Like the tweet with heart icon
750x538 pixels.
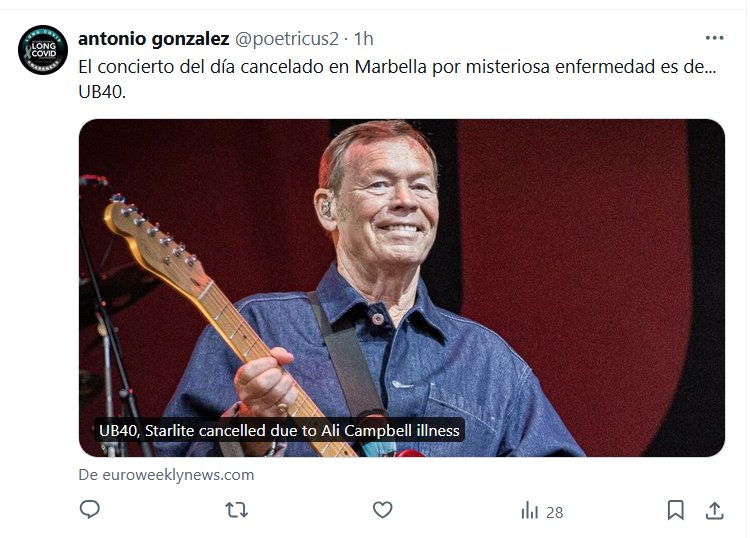coord(382,510)
